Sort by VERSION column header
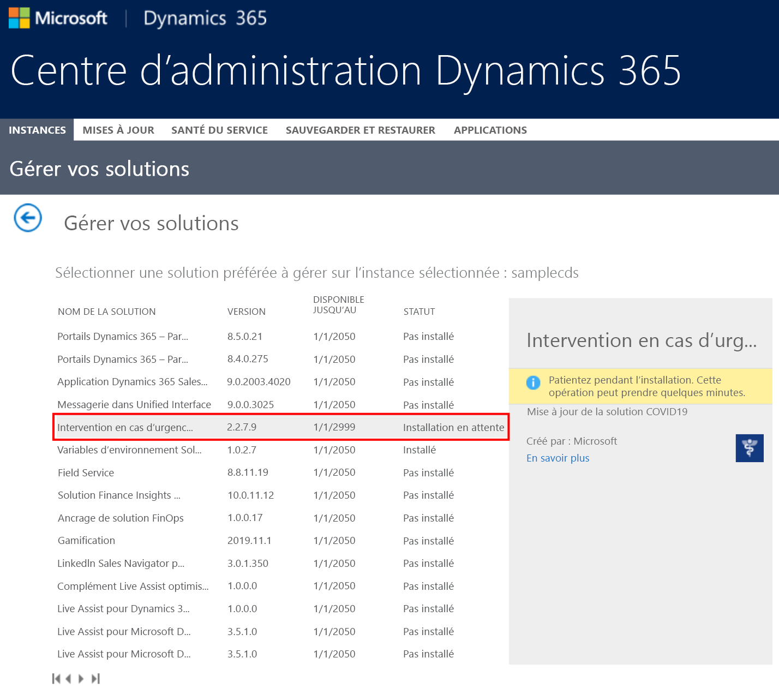 click(247, 312)
